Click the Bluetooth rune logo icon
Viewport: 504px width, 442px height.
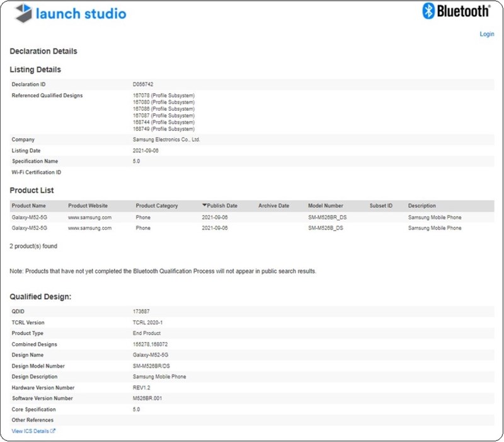(428, 11)
